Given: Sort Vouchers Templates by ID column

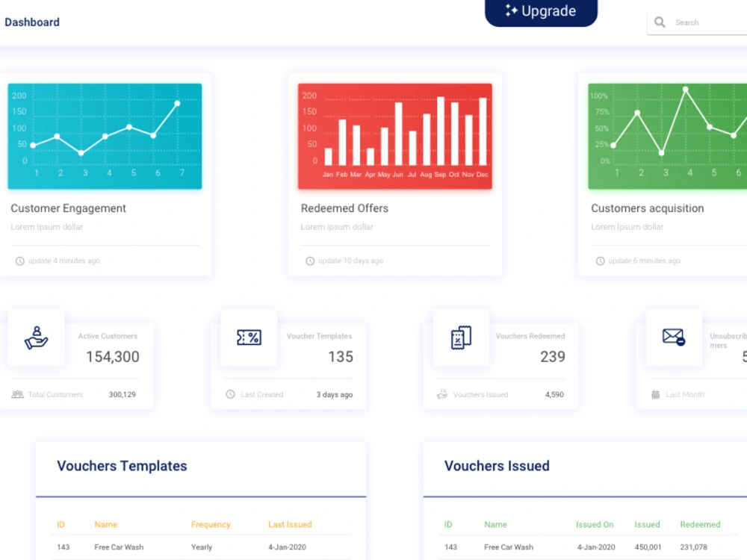Looking at the screenshot, I should (61, 524).
